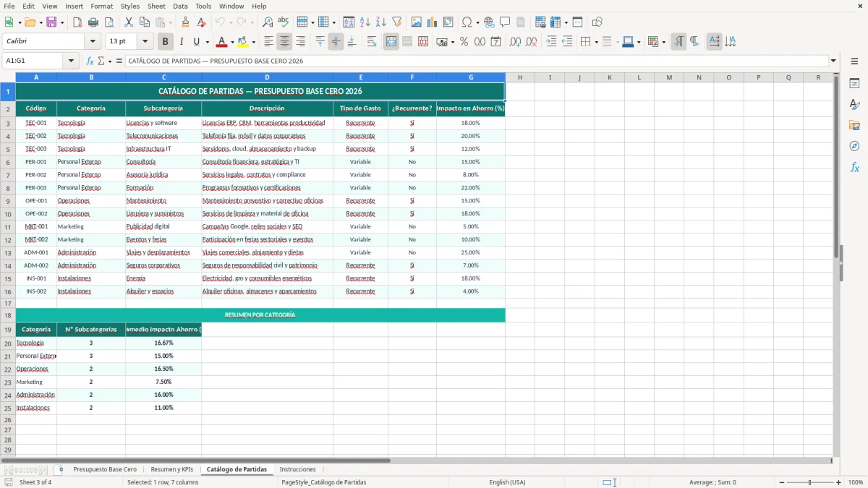Open Find and Replace icon
The width and height of the screenshot is (868, 488).
(268, 22)
